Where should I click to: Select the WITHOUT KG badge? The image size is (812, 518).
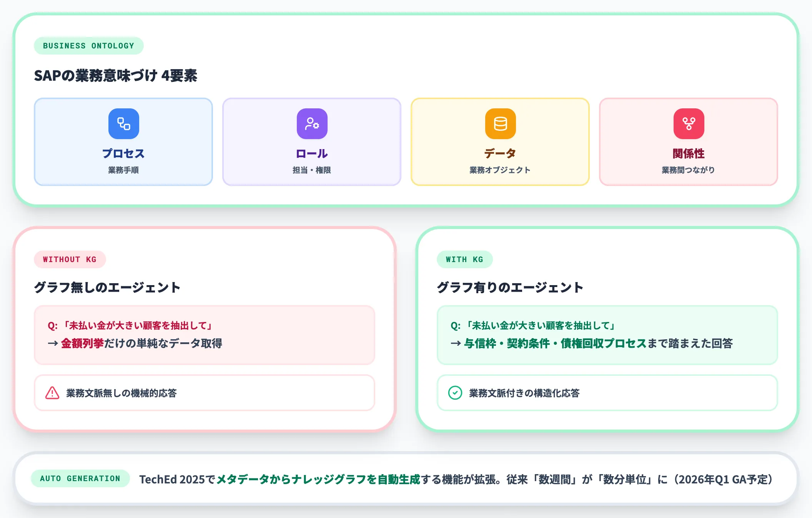70,259
